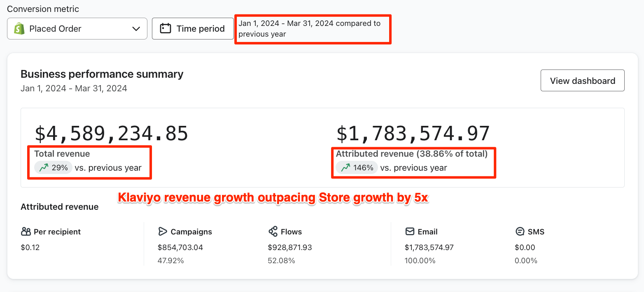Screen dimensions: 644x292
Task: Open the Placed Order conversion metric dropdown
Action: tap(77, 28)
